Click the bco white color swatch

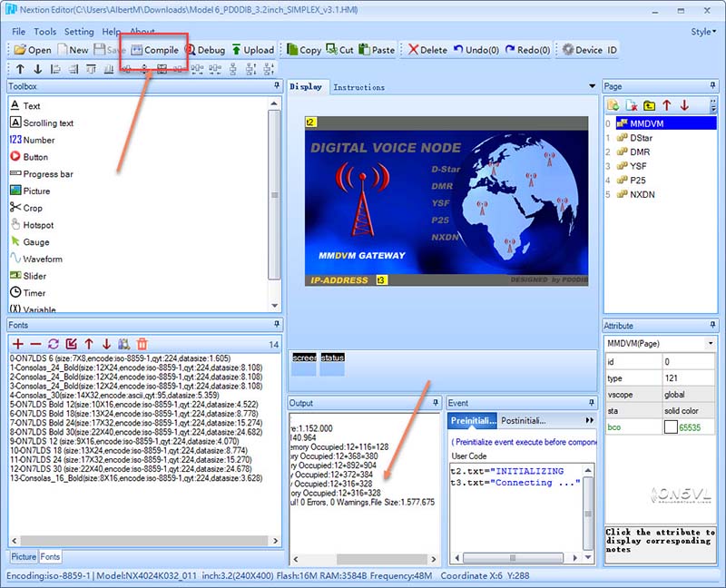tap(671, 426)
